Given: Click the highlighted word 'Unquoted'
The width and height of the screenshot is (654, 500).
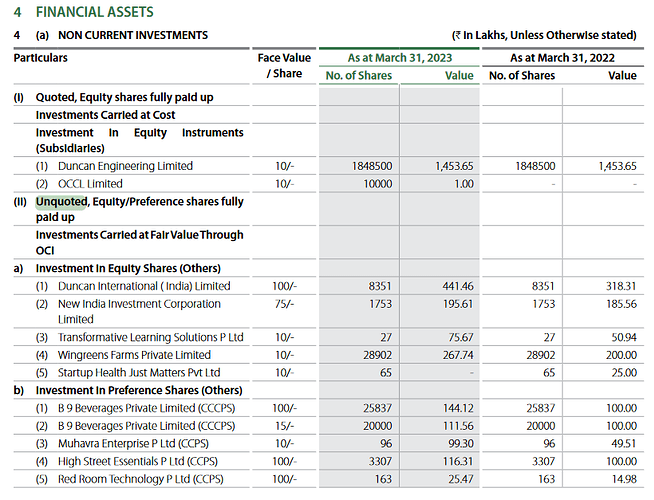Looking at the screenshot, I should point(61,202).
